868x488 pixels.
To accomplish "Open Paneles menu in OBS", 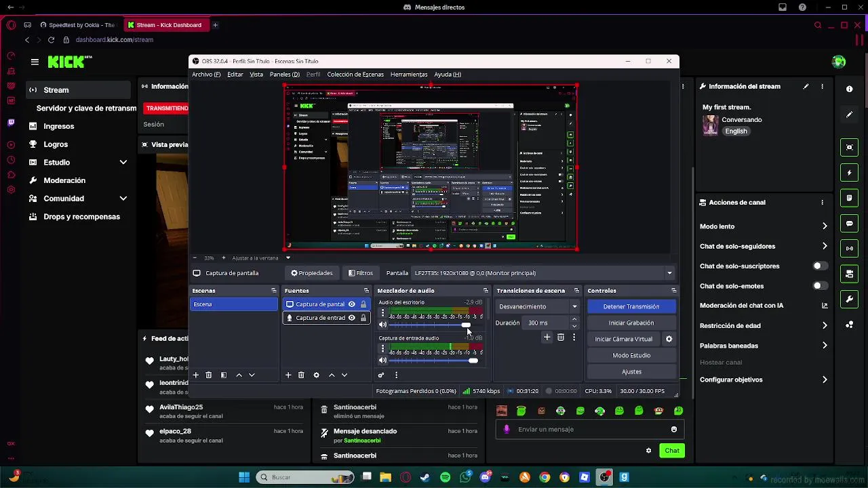I will [x=284, y=75].
